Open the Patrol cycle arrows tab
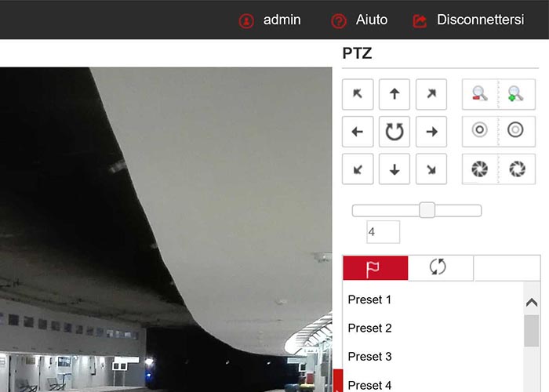This screenshot has height=392, width=549. (438, 267)
